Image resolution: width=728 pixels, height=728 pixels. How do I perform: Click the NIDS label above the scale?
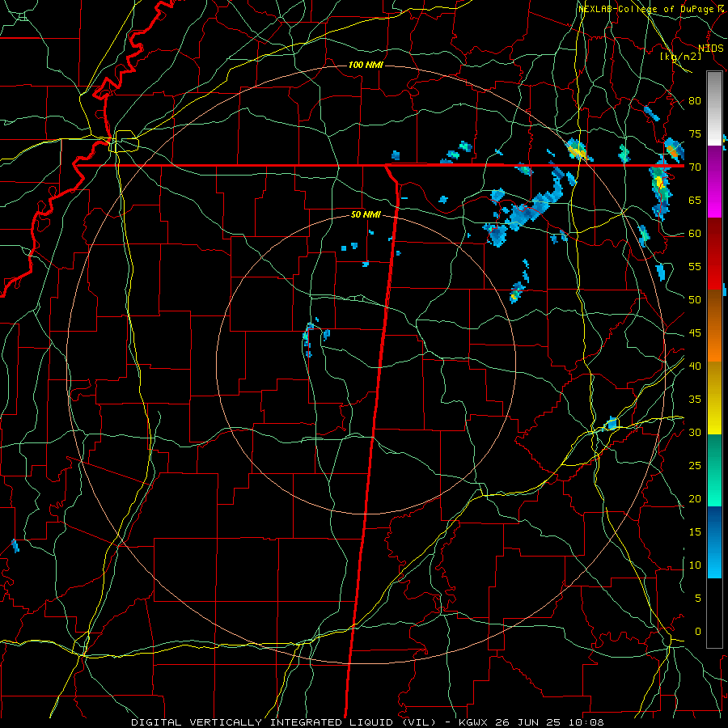pyautogui.click(x=711, y=49)
